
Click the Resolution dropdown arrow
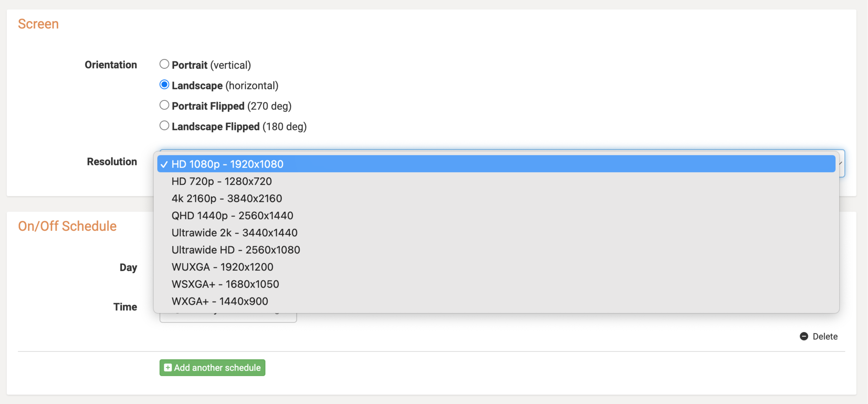point(841,163)
